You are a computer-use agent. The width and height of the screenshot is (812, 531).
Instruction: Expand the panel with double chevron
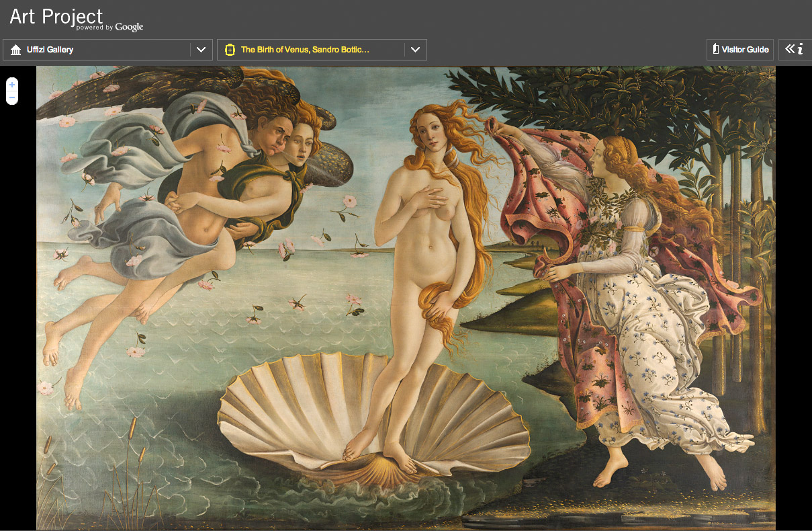pos(790,49)
